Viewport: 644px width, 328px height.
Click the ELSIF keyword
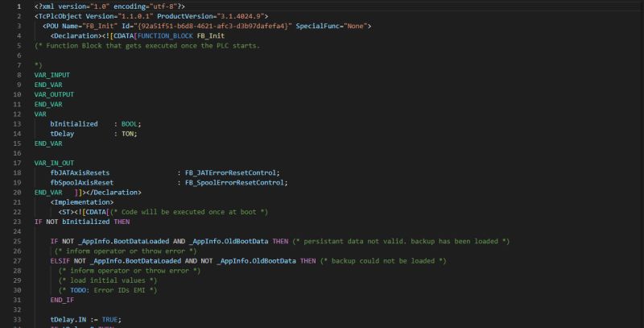(x=60, y=261)
